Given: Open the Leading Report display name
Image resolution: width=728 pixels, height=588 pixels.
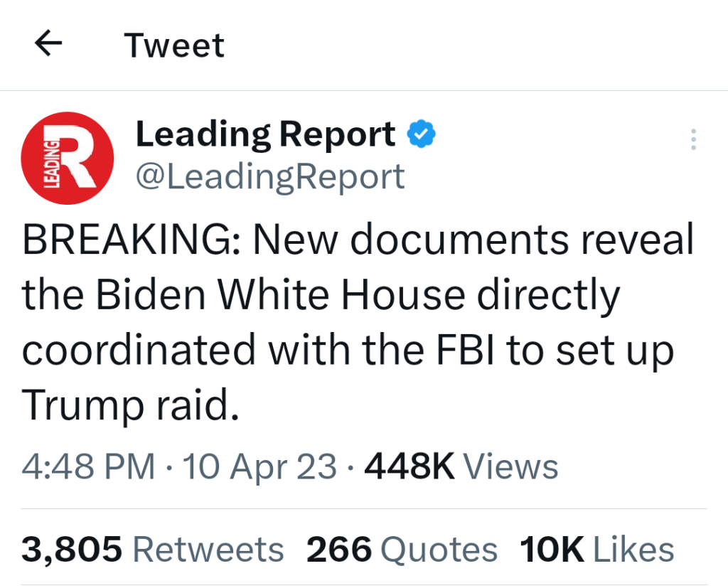Looking at the screenshot, I should (265, 134).
